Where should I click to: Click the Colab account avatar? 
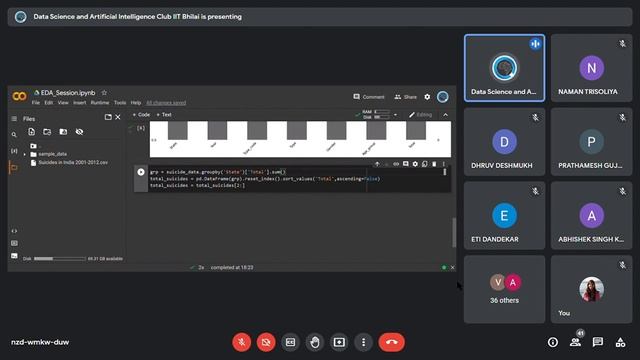[x=442, y=97]
